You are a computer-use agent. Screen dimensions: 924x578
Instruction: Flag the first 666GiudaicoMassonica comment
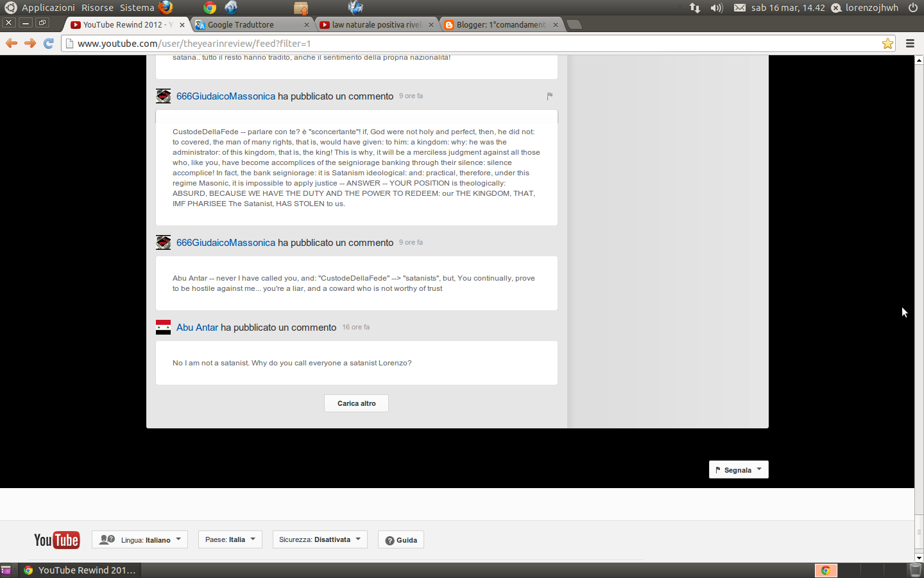click(549, 96)
